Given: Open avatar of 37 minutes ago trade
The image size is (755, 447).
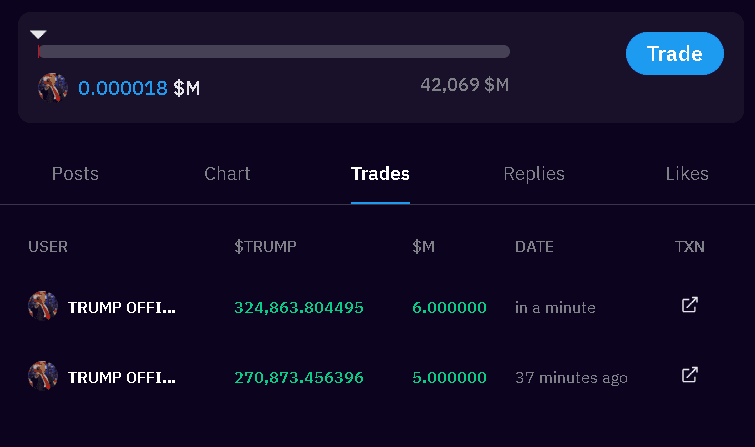Looking at the screenshot, I should pos(43,376).
